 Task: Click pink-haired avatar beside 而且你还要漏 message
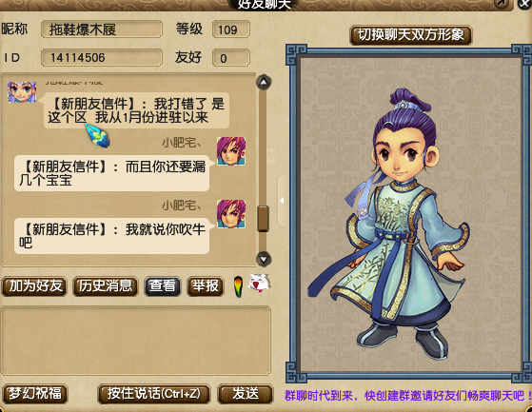point(231,151)
